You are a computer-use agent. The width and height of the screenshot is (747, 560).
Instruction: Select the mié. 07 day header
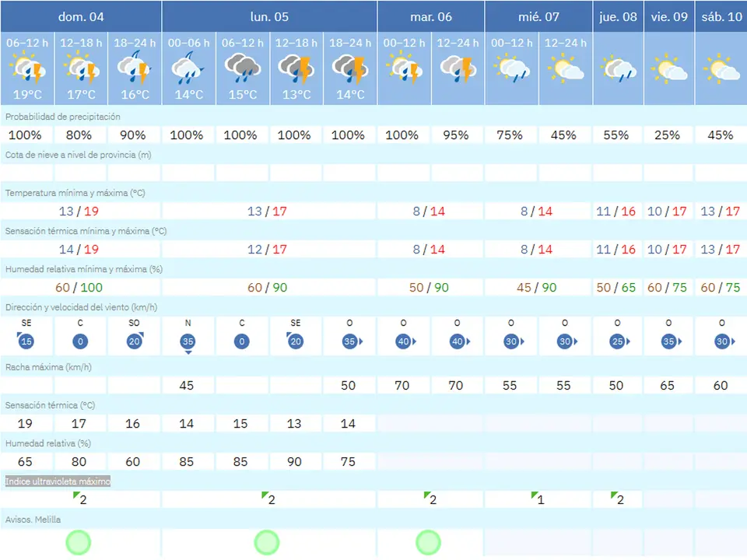coord(538,16)
